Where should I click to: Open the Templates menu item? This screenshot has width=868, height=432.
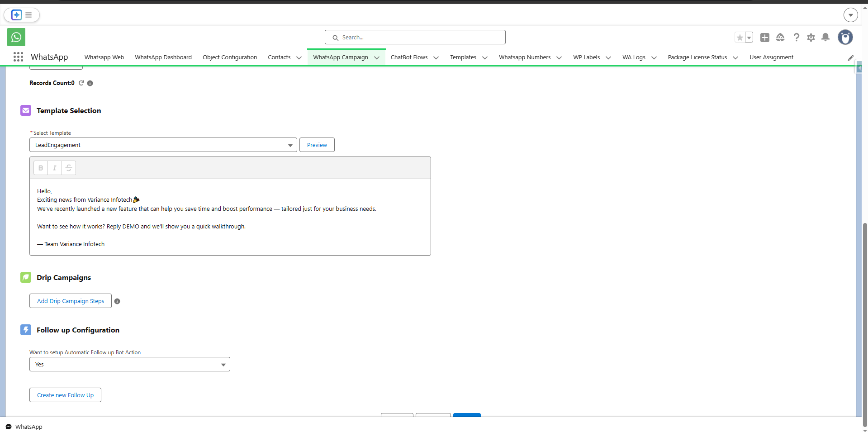click(463, 57)
